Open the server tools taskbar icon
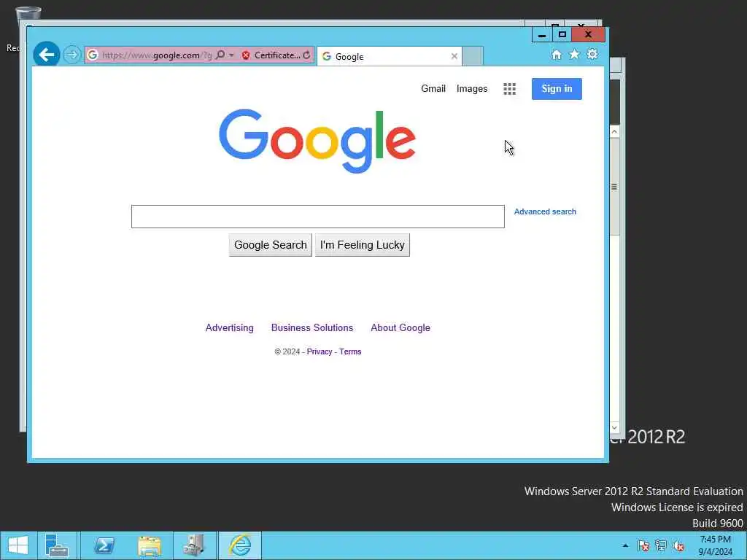747x560 pixels. pos(194,545)
